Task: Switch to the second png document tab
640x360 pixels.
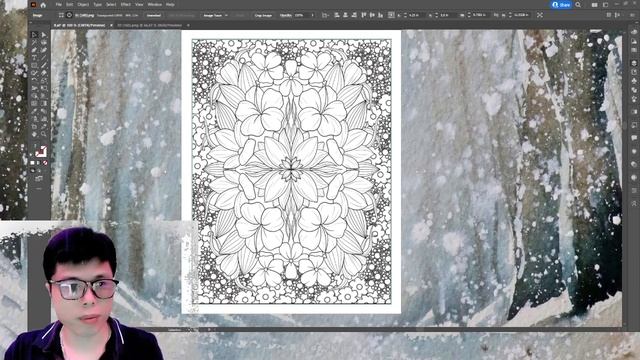Action: [149, 25]
